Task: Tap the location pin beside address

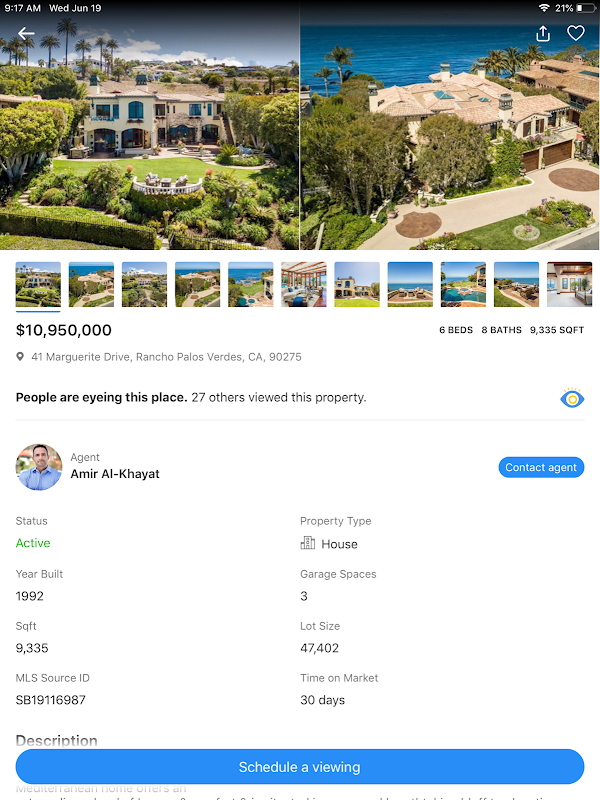Action: 20,357
